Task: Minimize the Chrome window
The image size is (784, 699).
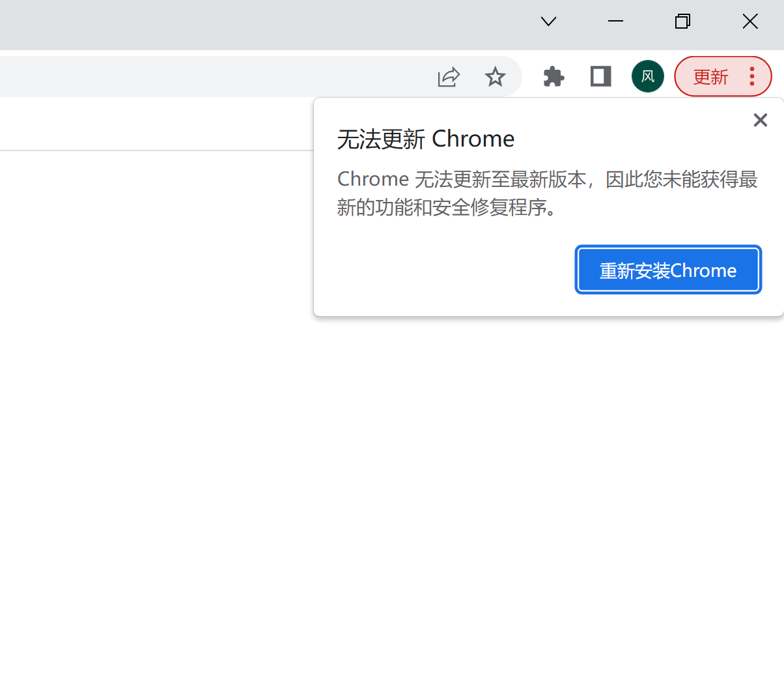Action: [x=615, y=21]
